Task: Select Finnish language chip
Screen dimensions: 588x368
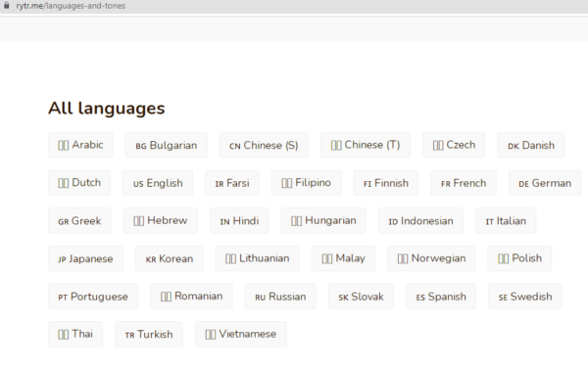Action: click(386, 183)
